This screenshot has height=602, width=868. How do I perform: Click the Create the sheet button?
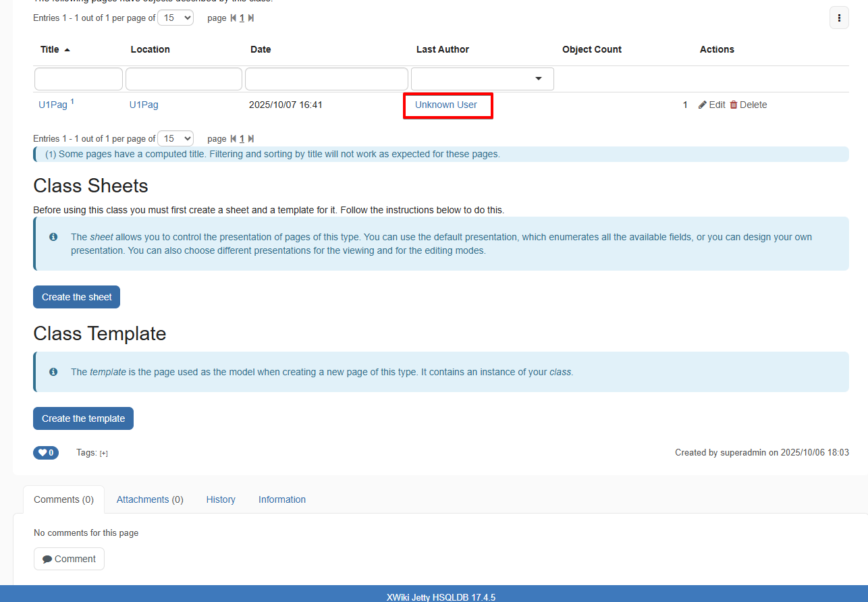(76, 297)
